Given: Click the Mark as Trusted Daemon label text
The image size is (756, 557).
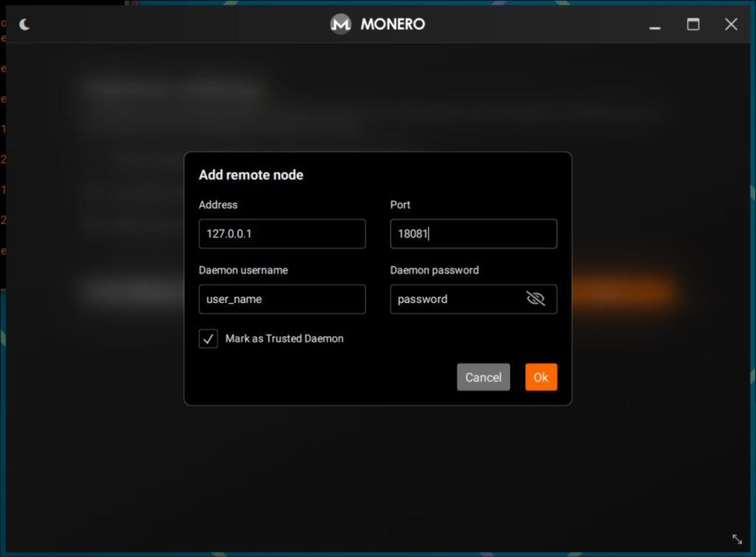Looking at the screenshot, I should click(284, 338).
